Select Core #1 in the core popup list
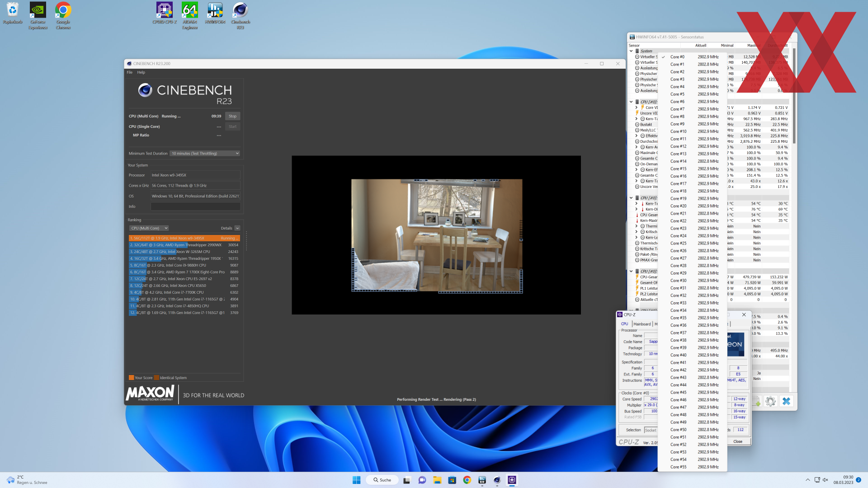This screenshot has width=868, height=488. [693, 64]
